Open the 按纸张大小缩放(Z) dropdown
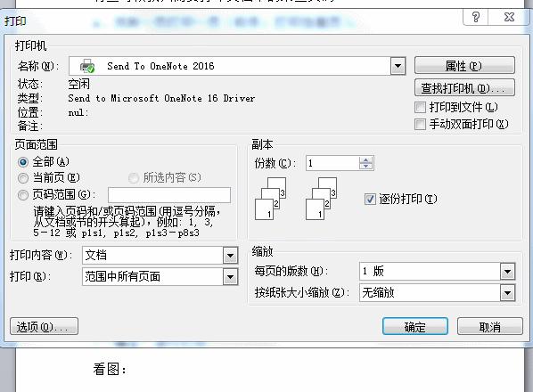Screen dimensions: 533x392 pos(507,293)
